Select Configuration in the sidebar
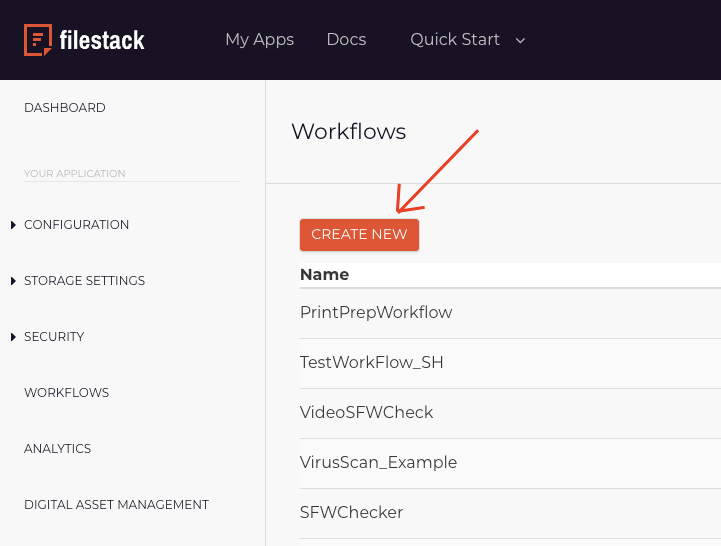 click(76, 225)
